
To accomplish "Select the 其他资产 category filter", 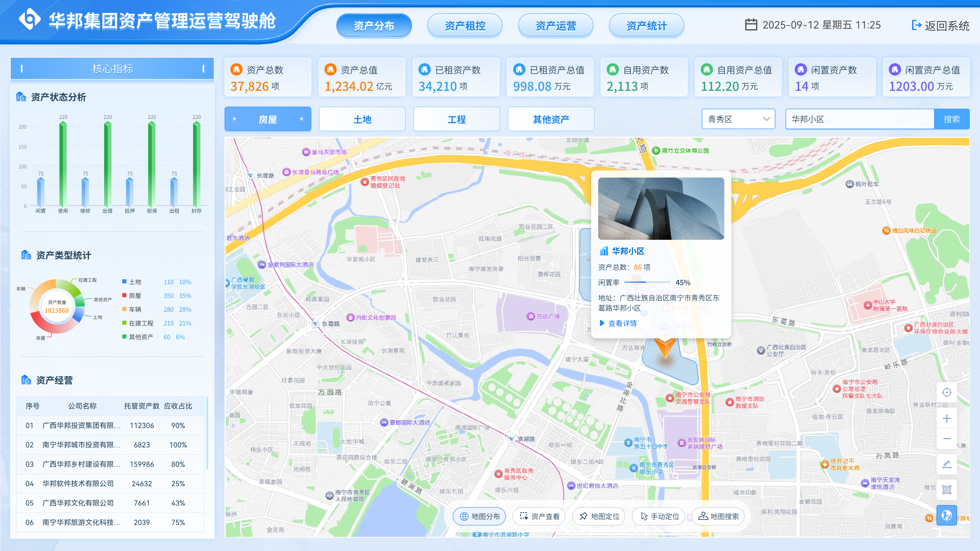I will click(x=551, y=119).
